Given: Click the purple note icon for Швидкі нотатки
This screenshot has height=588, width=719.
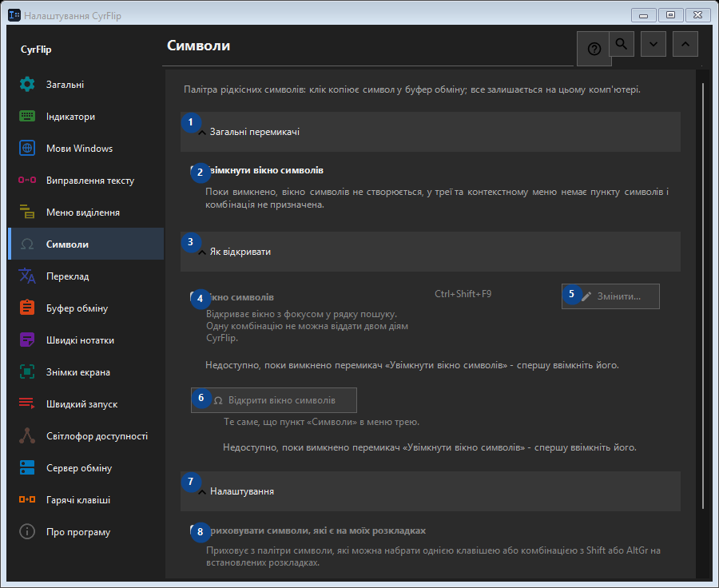Looking at the screenshot, I should (27, 340).
